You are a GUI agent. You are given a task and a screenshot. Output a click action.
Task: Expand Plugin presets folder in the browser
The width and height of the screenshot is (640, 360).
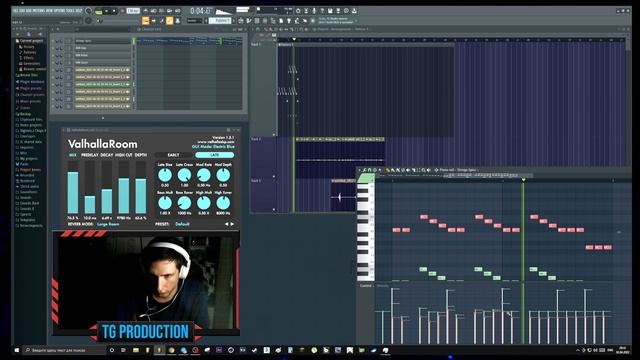[x=29, y=88]
